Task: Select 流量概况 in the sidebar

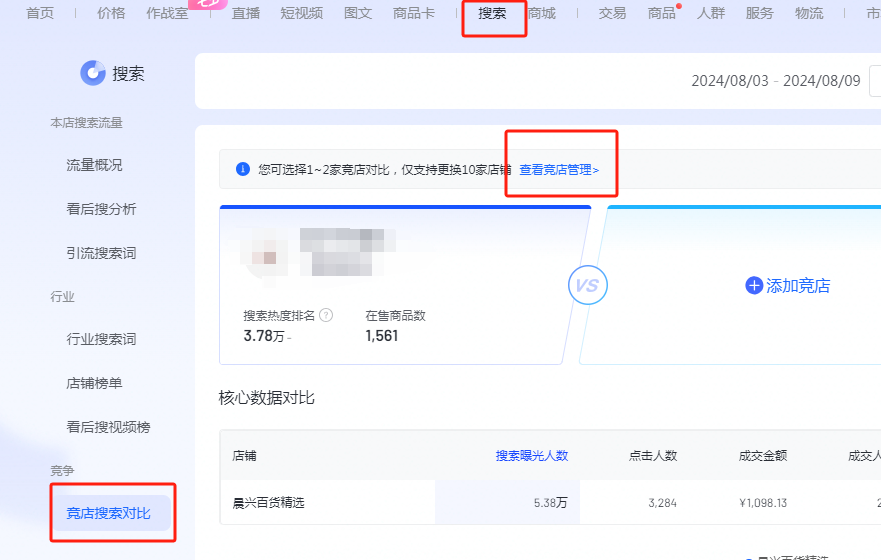Action: pyautogui.click(x=94, y=165)
